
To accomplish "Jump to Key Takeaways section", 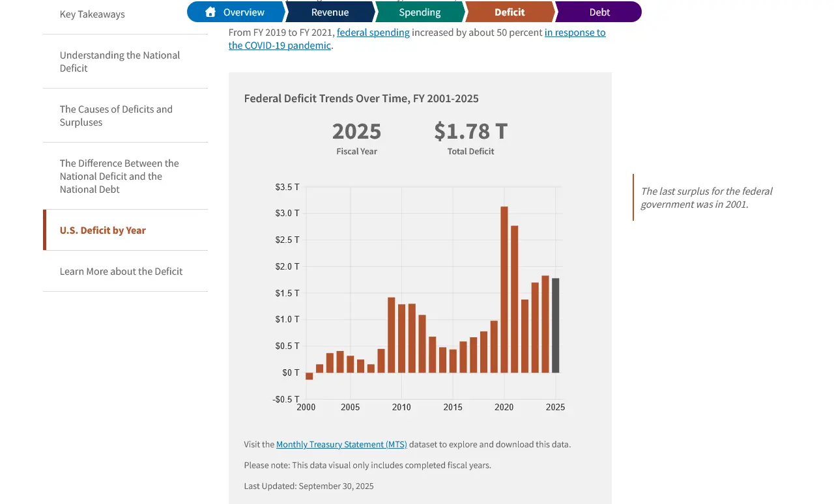I will 93,14.
